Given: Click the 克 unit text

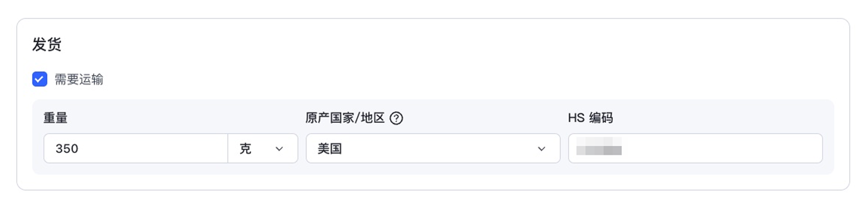Looking at the screenshot, I should pos(246,148).
